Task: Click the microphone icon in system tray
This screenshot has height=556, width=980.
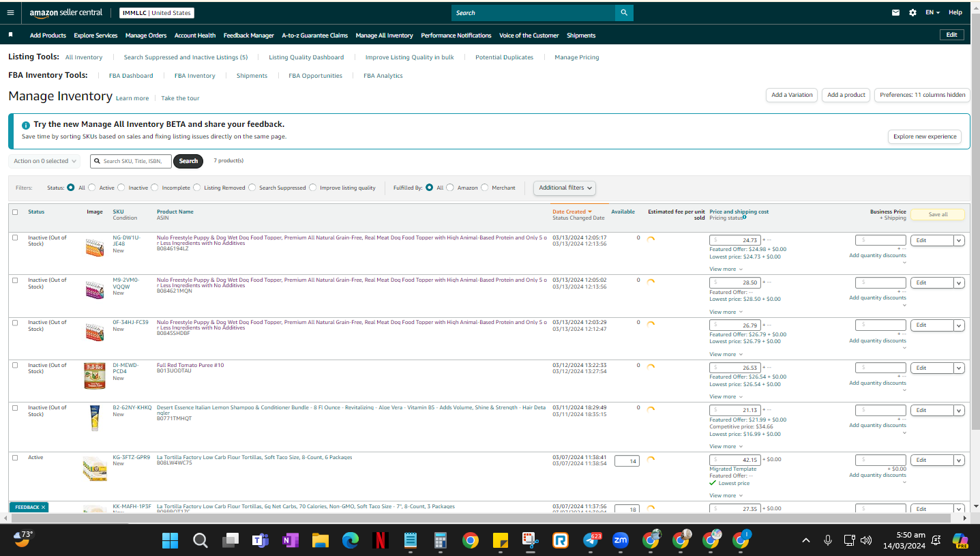Action: click(x=828, y=540)
